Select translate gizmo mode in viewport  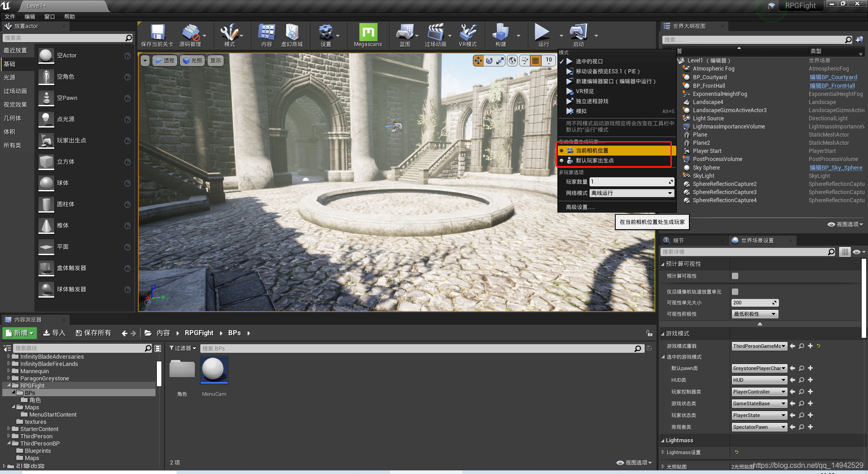[x=478, y=61]
